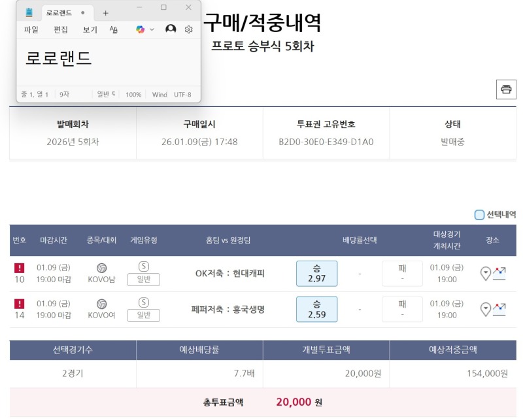The height and width of the screenshot is (420, 523).
Task: Click the print icon button
Action: tap(505, 89)
